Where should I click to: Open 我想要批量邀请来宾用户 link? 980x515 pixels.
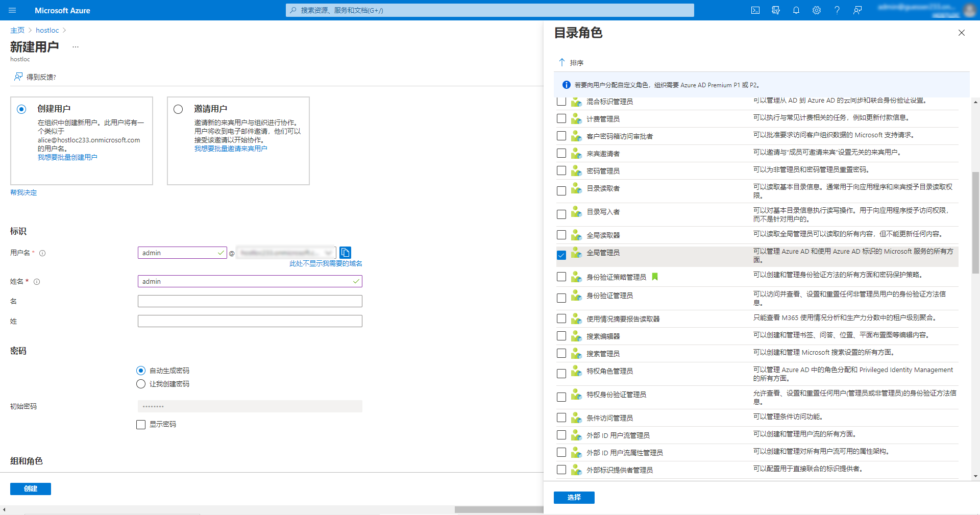tap(231, 149)
